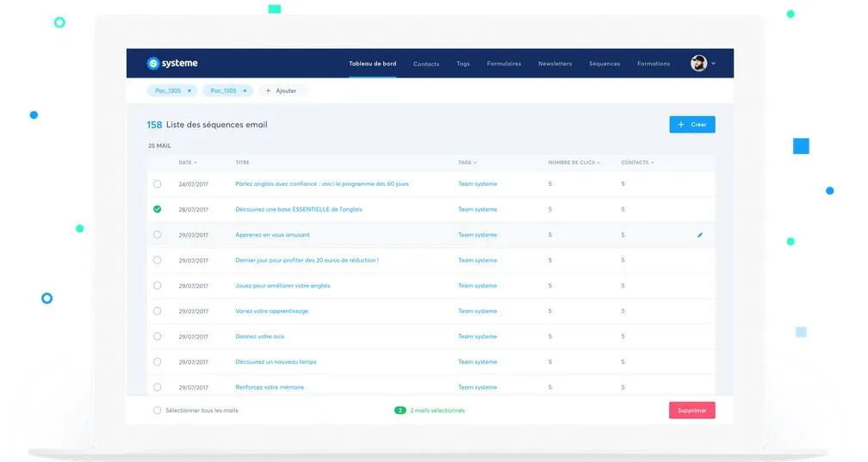Viewport: 868px width, 462px height.
Task: Uncheck the 'Découvrez une base ESSENTIELLE' row
Action: pyautogui.click(x=157, y=209)
